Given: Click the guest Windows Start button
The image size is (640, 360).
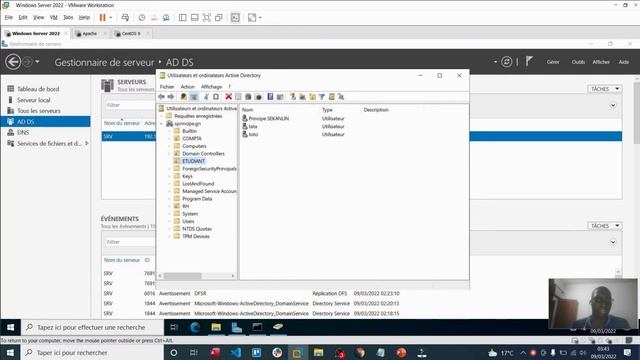Looking at the screenshot, I should point(11,327).
